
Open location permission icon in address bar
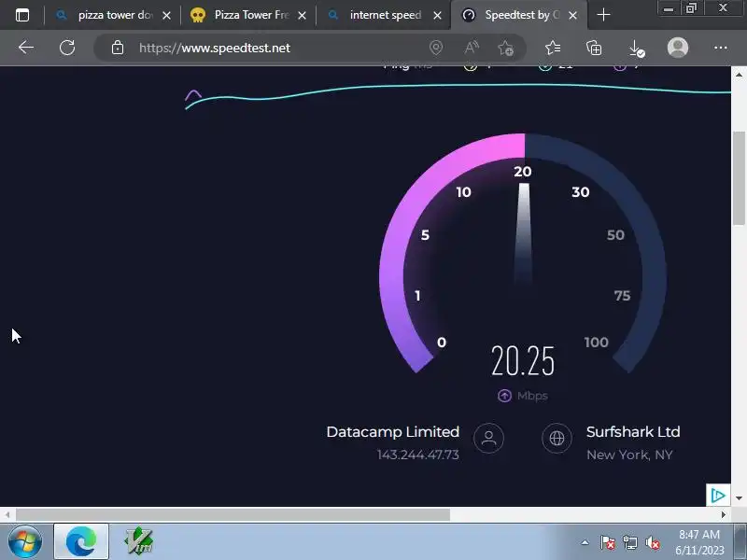(435, 48)
